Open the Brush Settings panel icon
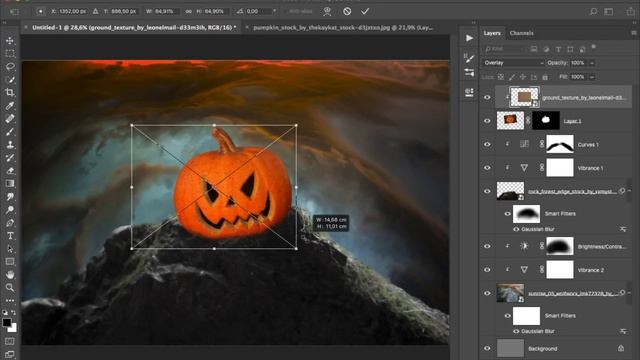Viewport: 640px width, 360px height. tap(469, 58)
